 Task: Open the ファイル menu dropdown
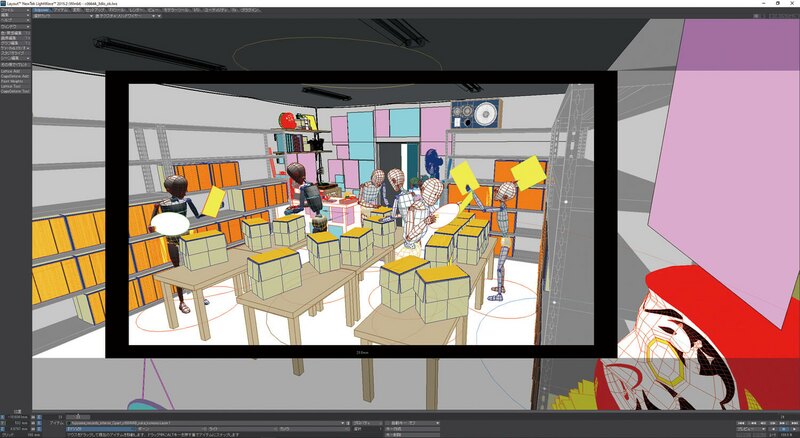[x=14, y=10]
